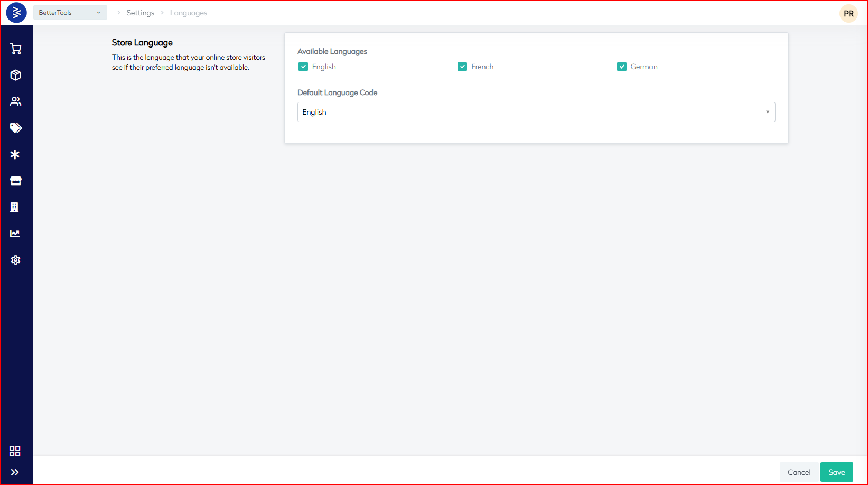Open the price tags icon
868x485 pixels.
pyautogui.click(x=16, y=128)
